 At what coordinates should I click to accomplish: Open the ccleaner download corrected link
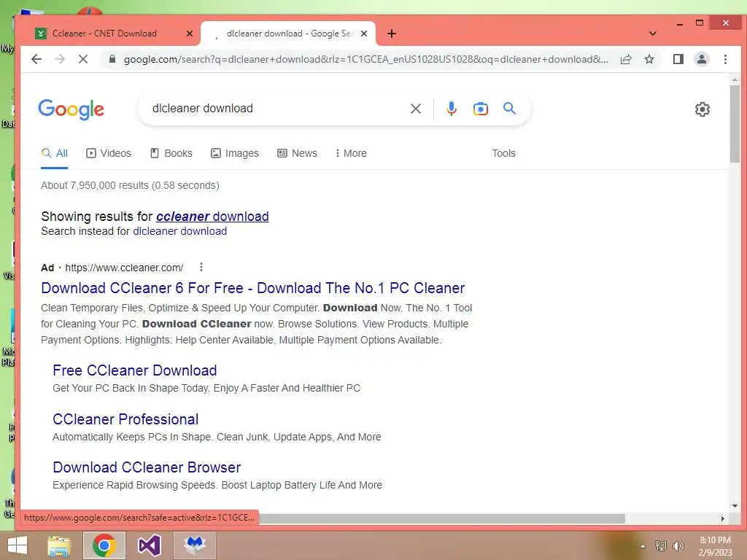(212, 217)
